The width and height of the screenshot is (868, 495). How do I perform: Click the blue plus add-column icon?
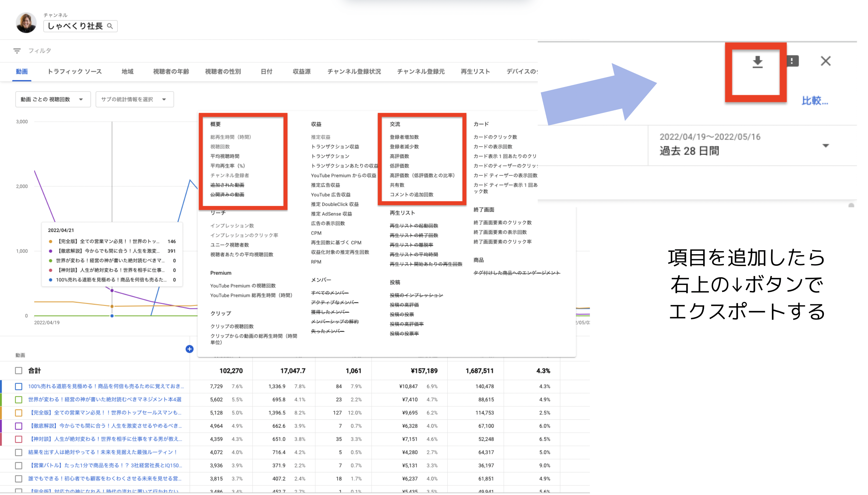[x=190, y=349]
